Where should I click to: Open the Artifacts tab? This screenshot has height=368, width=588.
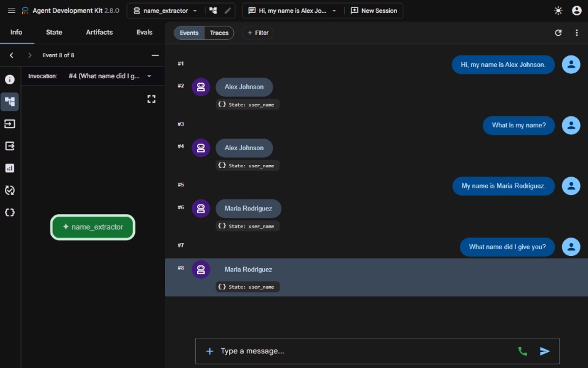point(99,32)
